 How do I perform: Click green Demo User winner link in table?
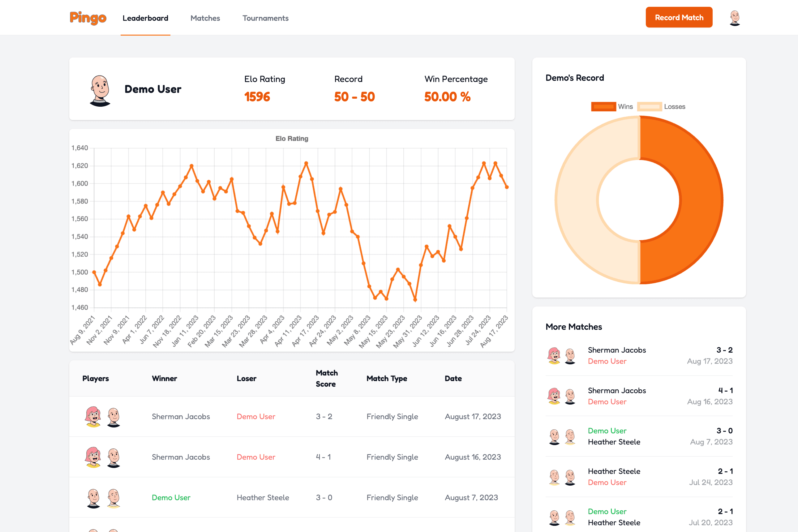click(x=171, y=498)
